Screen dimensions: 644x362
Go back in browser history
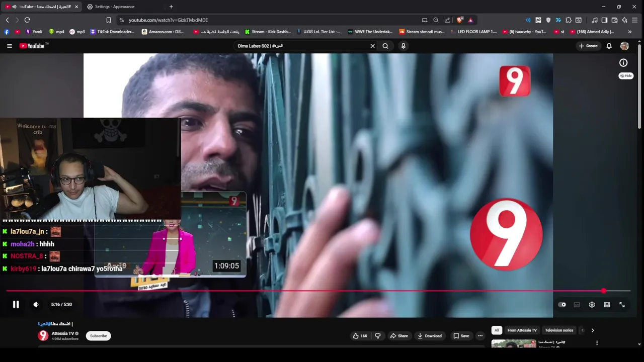coord(7,20)
